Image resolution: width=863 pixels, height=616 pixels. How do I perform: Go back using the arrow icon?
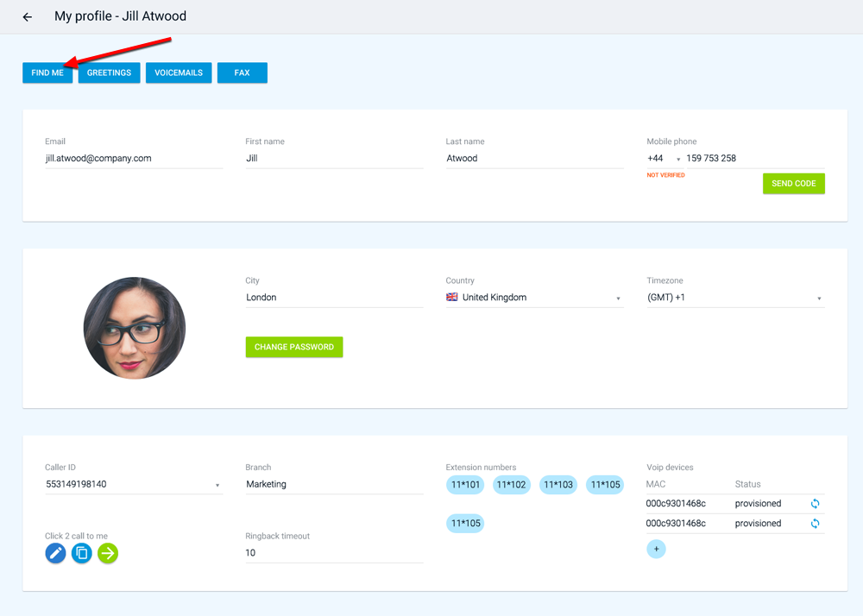27,17
